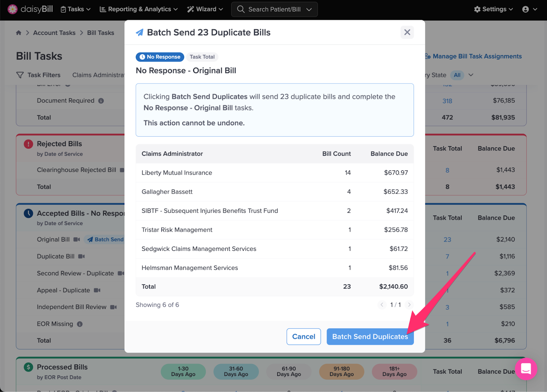Screen dimensions: 547x392
Task: Click the Rejected Bills alert icon
Action: tap(28, 144)
